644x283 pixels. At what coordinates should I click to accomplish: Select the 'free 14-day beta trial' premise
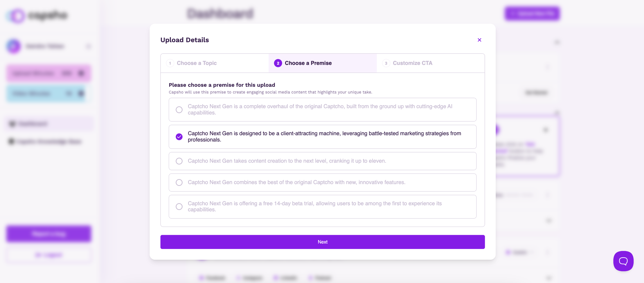coord(179,207)
